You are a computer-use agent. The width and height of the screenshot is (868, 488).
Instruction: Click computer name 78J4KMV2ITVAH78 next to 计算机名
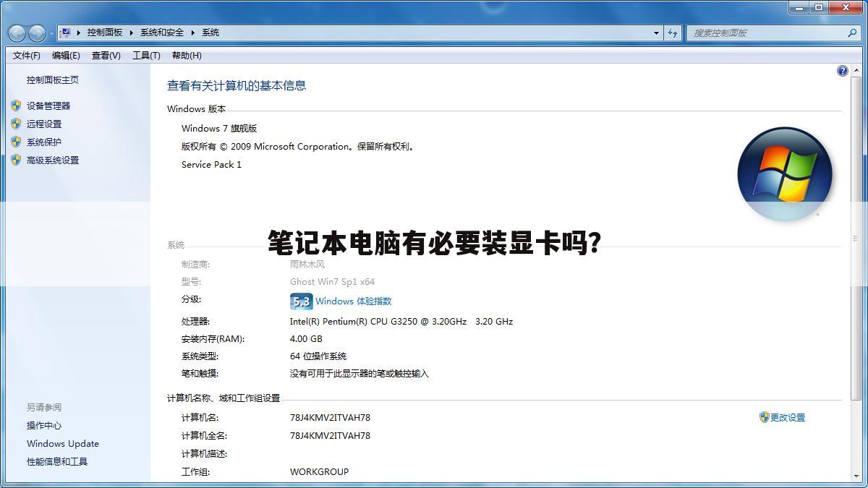pyautogui.click(x=330, y=417)
